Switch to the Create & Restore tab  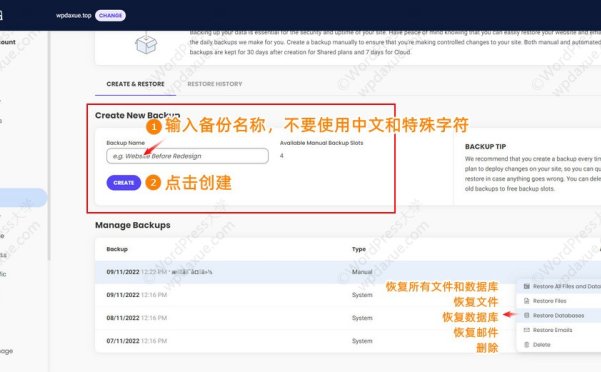click(x=135, y=84)
